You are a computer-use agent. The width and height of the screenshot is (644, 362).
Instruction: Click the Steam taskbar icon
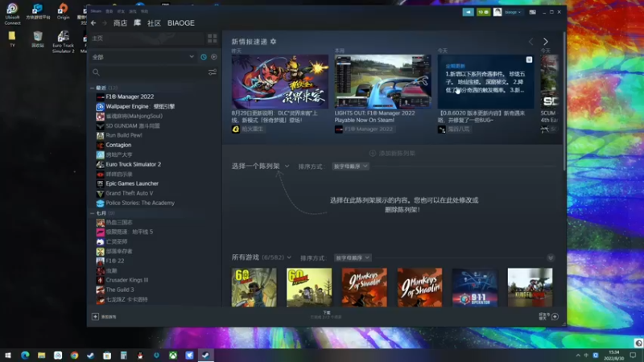(x=206, y=355)
